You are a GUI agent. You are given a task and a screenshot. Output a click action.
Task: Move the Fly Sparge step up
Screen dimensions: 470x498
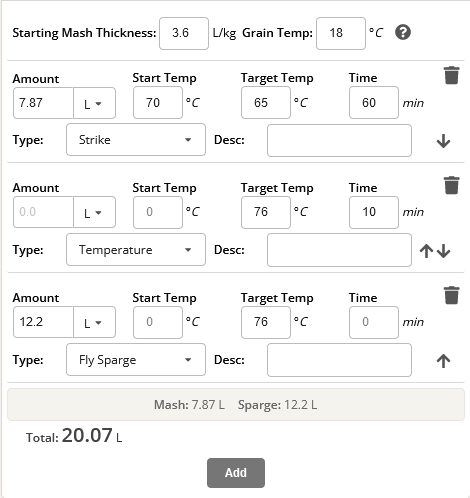(x=443, y=361)
